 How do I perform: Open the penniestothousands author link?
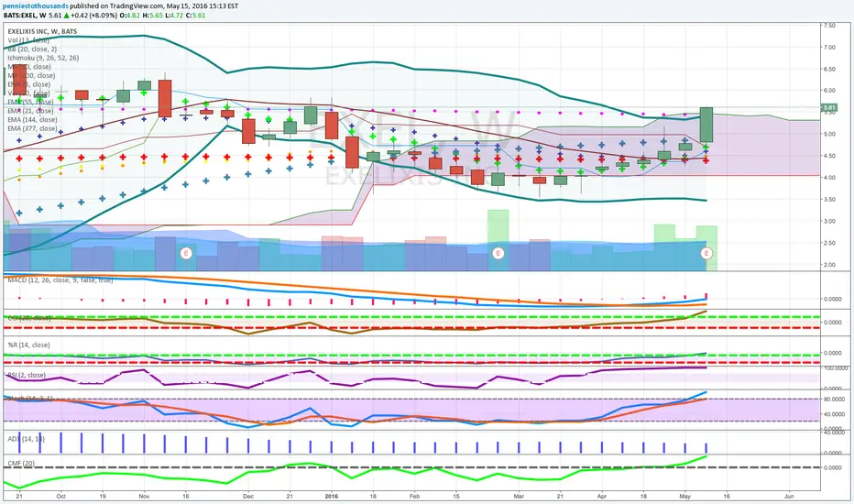point(36,6)
